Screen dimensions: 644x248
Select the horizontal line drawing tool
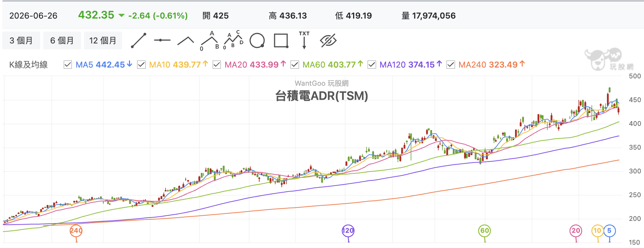[x=162, y=40]
